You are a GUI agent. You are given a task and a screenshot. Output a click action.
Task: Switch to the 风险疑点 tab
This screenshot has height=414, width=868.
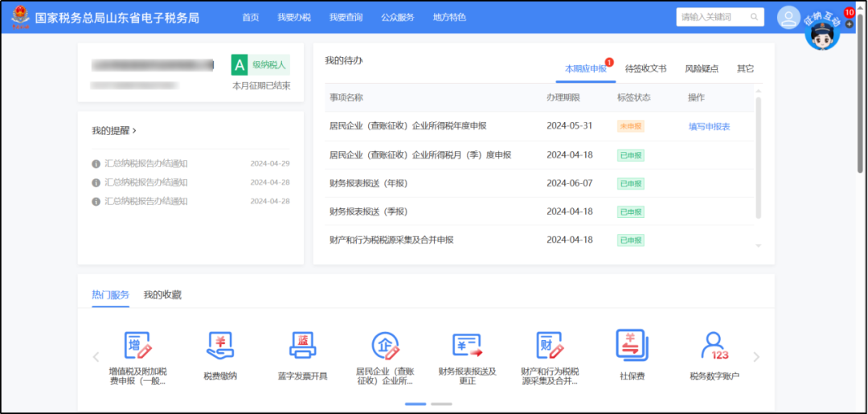tap(702, 69)
